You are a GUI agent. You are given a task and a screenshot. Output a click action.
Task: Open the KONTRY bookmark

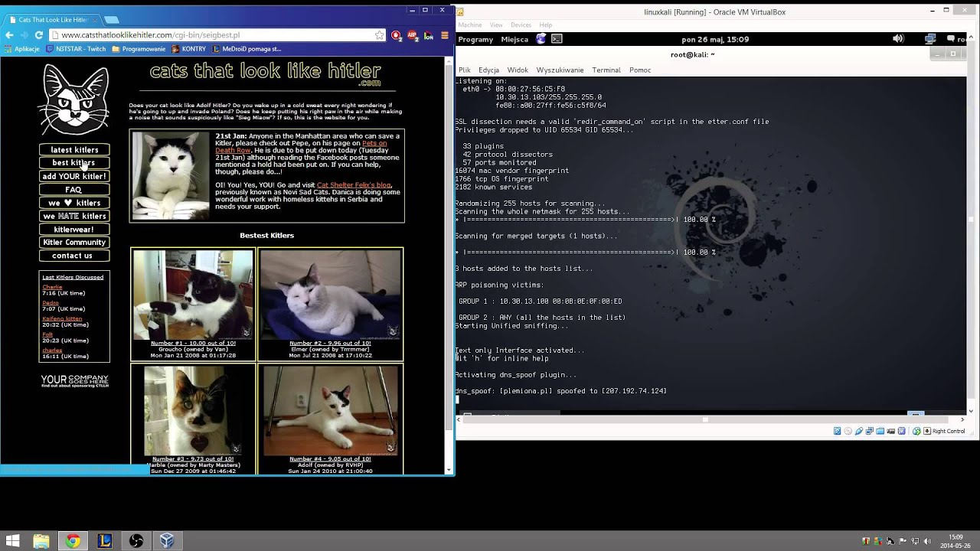pos(189,49)
